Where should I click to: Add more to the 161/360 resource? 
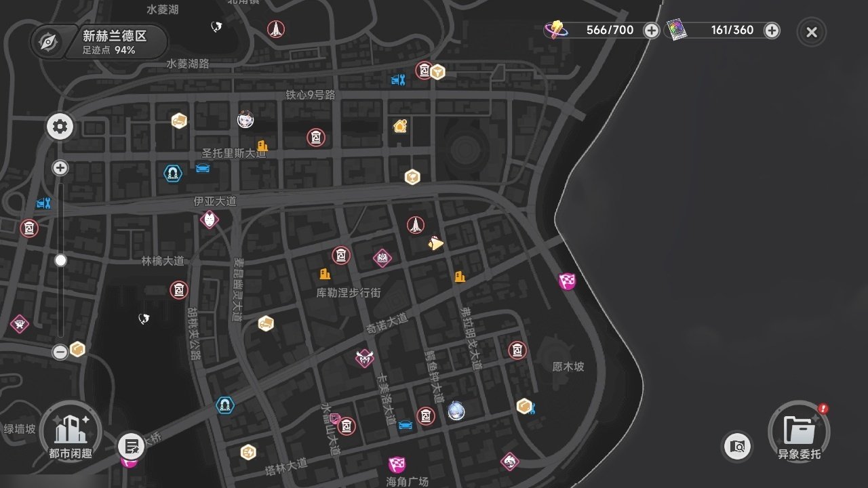coord(772,30)
